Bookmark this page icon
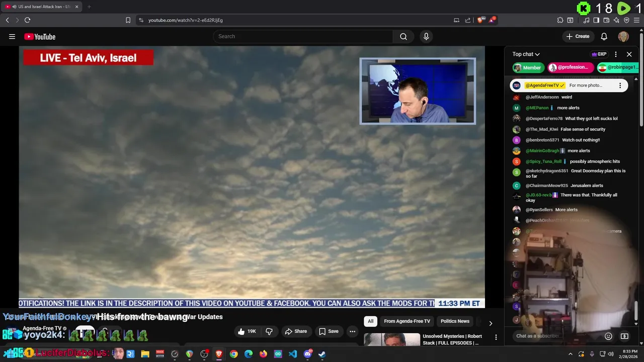Viewport: 644px width, 362px height. pos(128,20)
